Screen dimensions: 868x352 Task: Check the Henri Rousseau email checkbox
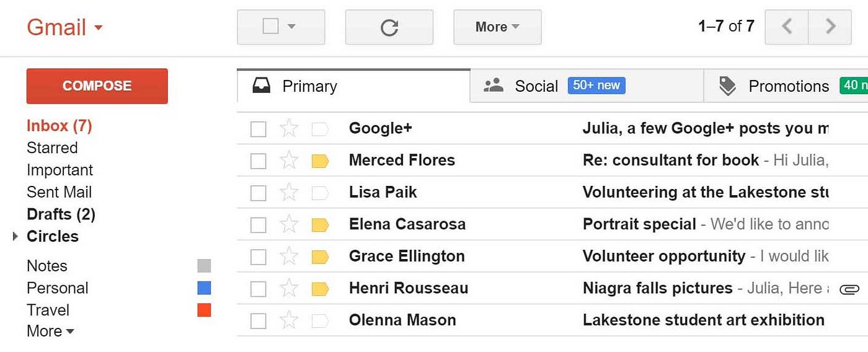tap(259, 289)
